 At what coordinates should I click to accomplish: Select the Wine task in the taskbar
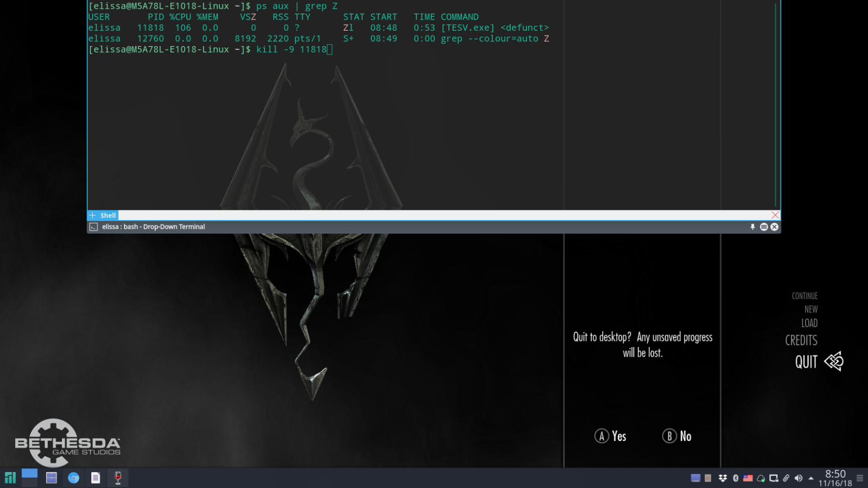coord(118,478)
